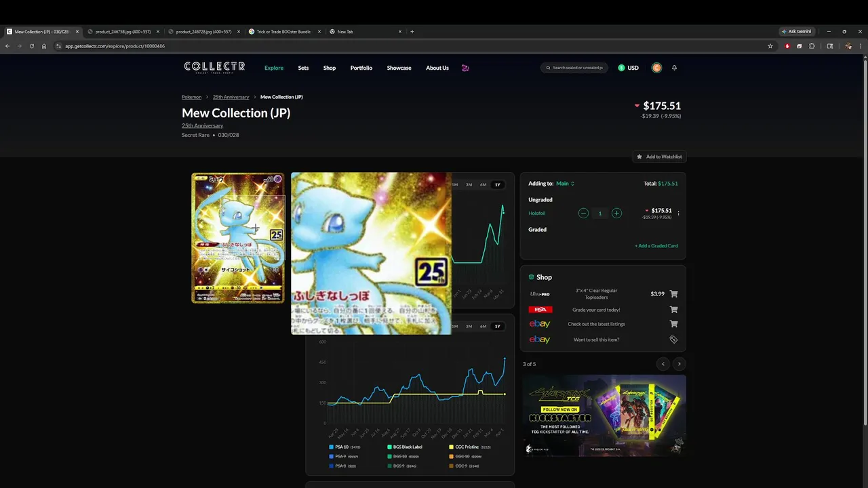The height and width of the screenshot is (488, 868).
Task: Open the Cyberpunk TCG Kickstarter banner
Action: pos(604,415)
